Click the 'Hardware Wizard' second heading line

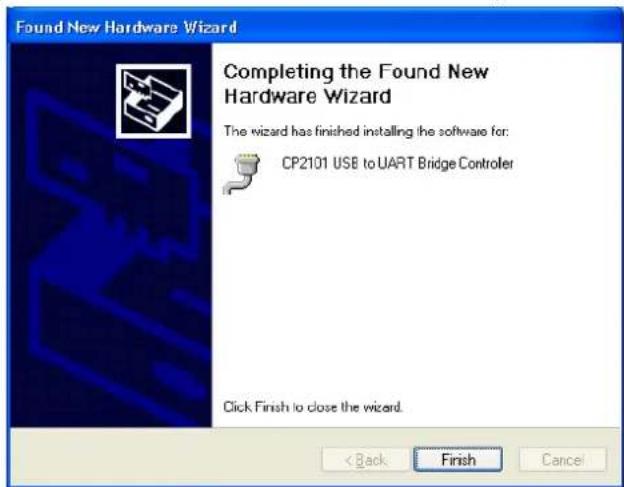point(307,96)
